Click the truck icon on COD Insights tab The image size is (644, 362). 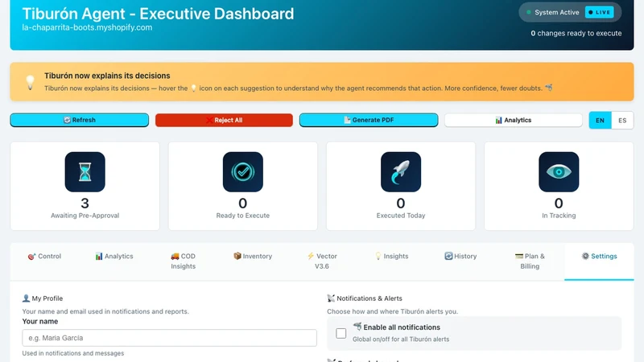coord(175,256)
